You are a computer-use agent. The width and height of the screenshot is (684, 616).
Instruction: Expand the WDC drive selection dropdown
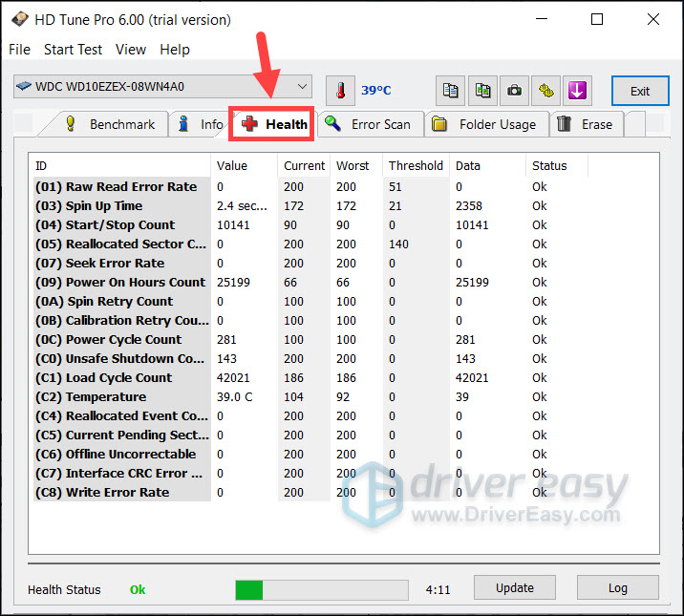(163, 87)
